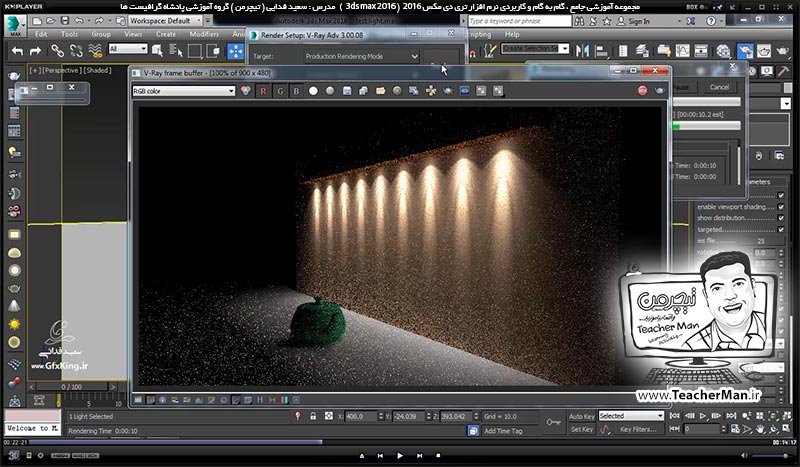Select the Unlink Selection icon
This screenshot has height=467, width=800.
(76, 51)
